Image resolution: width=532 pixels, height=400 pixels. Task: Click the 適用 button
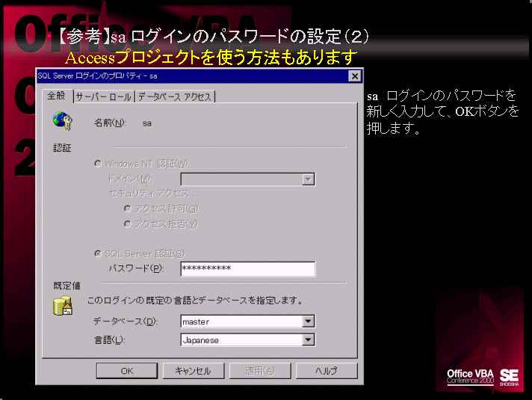point(260,371)
